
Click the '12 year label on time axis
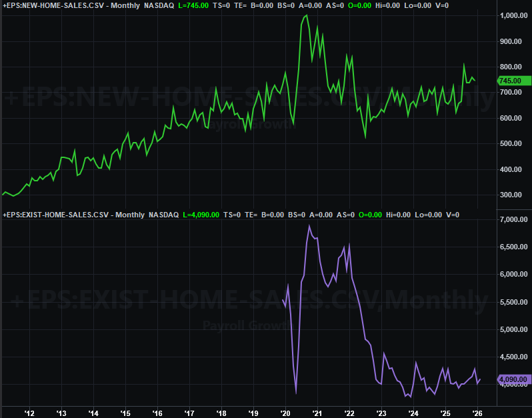29,413
